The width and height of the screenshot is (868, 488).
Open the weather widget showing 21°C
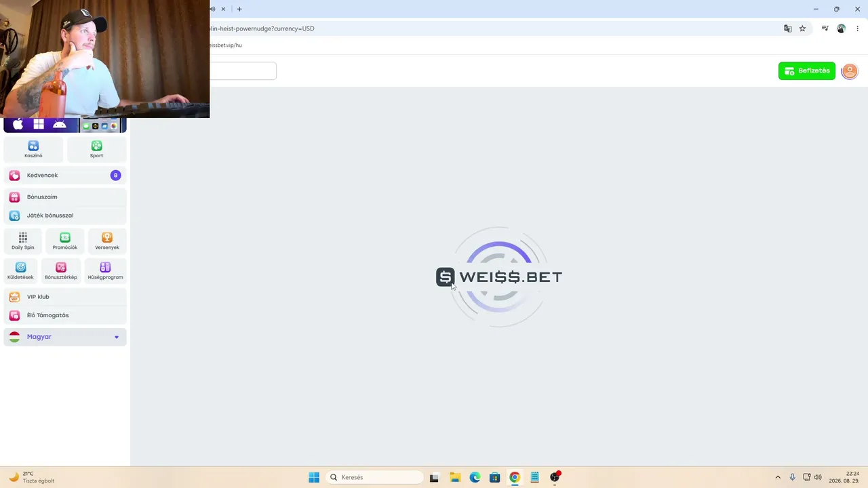(32, 477)
